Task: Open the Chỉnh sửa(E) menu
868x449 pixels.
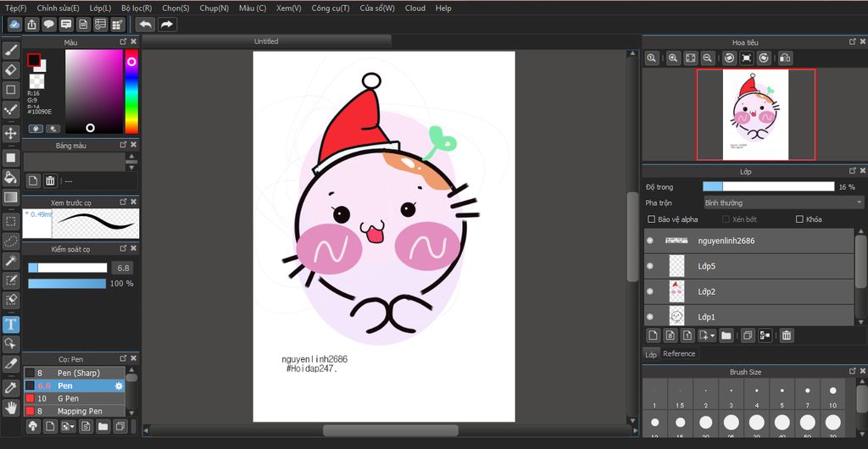Action: [x=58, y=8]
